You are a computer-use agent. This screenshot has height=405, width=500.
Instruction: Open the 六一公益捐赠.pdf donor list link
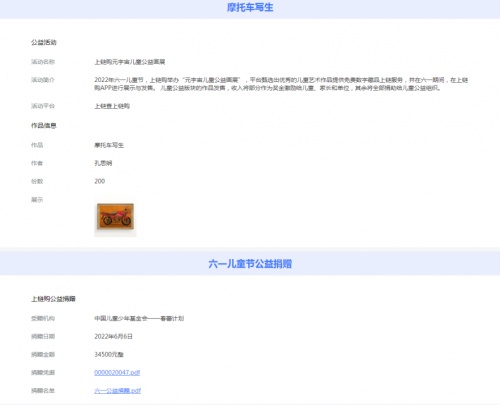[x=117, y=390]
